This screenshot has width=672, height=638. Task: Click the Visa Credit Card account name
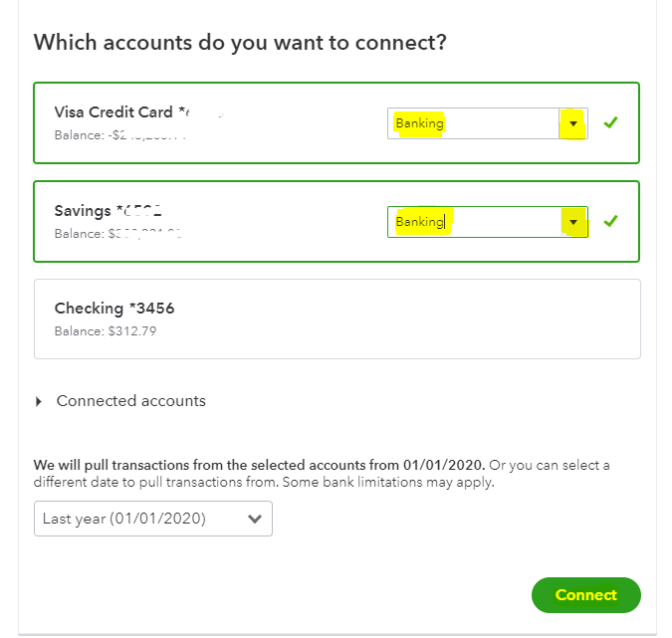(114, 111)
